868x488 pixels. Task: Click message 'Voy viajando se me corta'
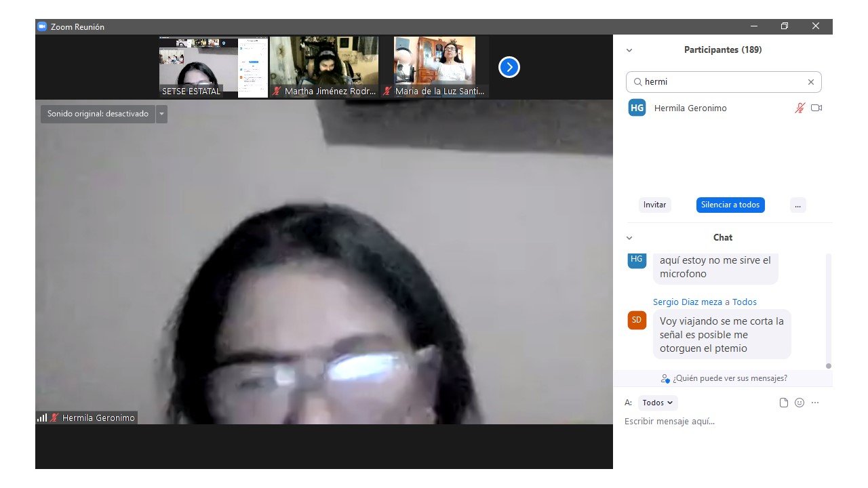coord(722,335)
